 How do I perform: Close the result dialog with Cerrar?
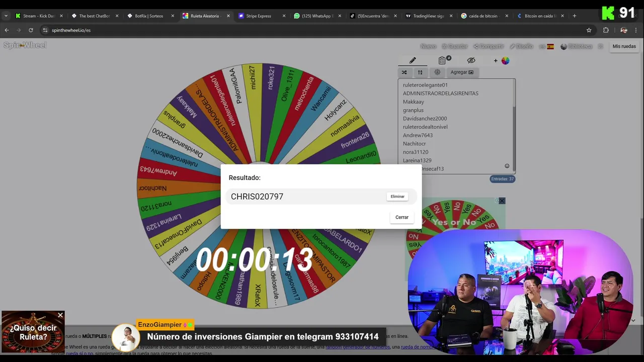(x=402, y=217)
